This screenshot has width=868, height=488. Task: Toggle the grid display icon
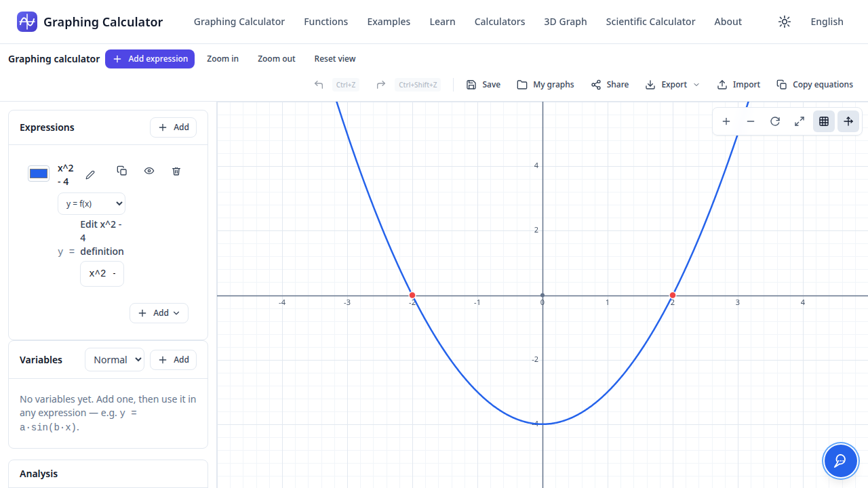click(824, 121)
